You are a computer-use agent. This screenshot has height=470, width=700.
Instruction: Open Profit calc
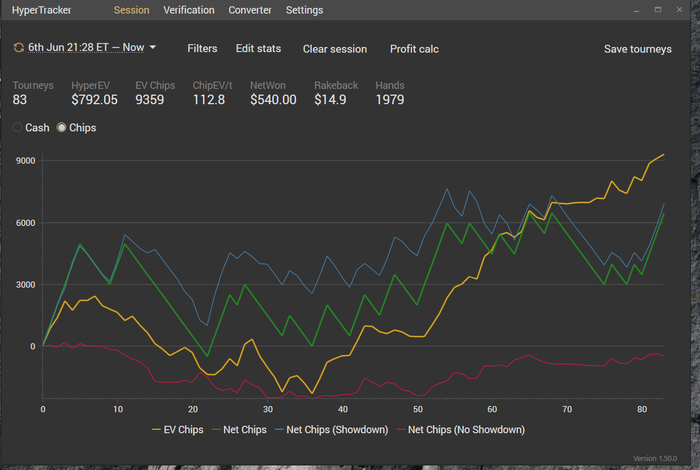(414, 49)
